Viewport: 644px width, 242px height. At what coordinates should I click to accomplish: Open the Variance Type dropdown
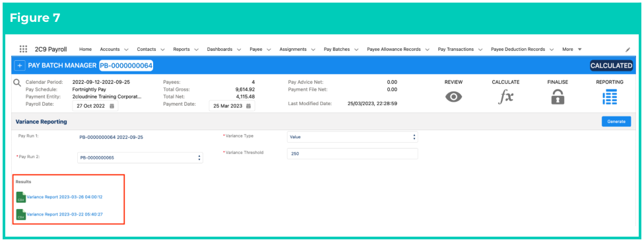click(352, 137)
